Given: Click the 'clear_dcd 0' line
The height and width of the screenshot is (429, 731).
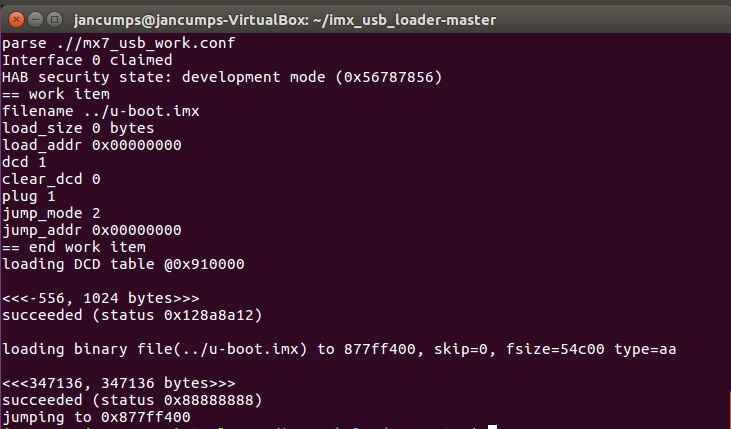Looking at the screenshot, I should 51,179.
